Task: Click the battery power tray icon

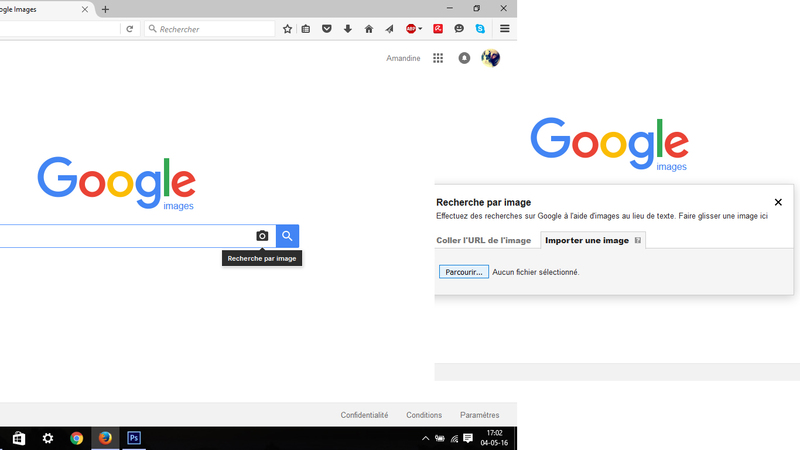Action: [439, 438]
